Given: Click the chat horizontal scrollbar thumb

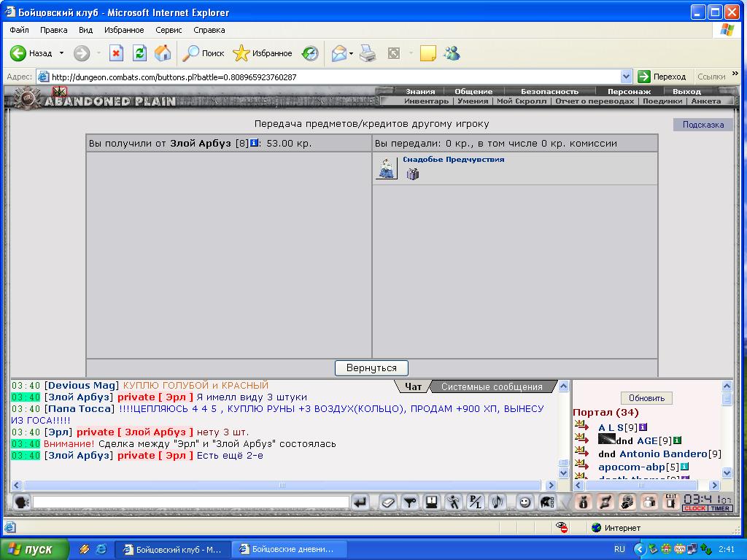Looking at the screenshot, I should click(282, 485).
